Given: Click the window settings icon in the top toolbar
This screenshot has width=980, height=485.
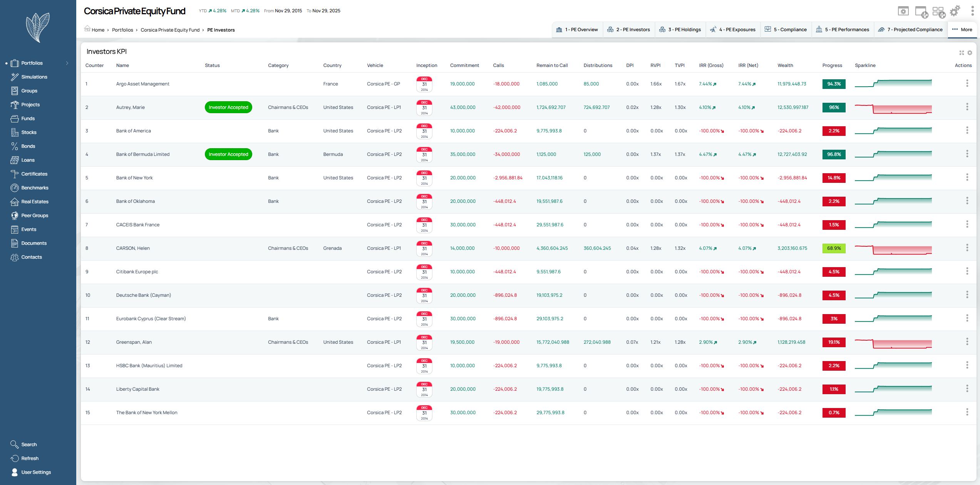Looking at the screenshot, I should tap(903, 11).
